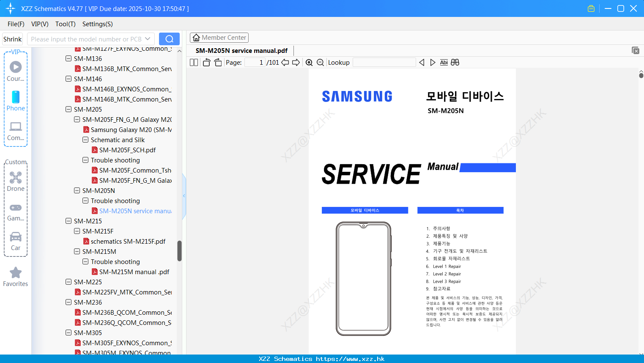Viewport: 644px width, 363px height.
Task: Open the Courses sidebar icon
Action: (16, 71)
